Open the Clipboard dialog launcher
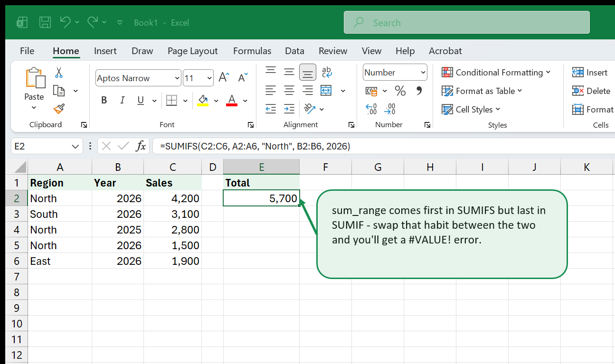 pyautogui.click(x=84, y=125)
